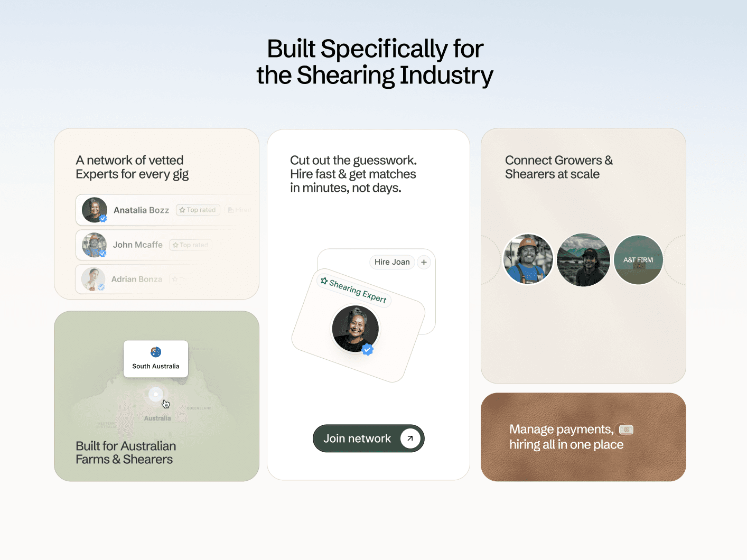The height and width of the screenshot is (560, 747).
Task: View Joan's portrait in the Shearing Expert card
Action: click(355, 329)
